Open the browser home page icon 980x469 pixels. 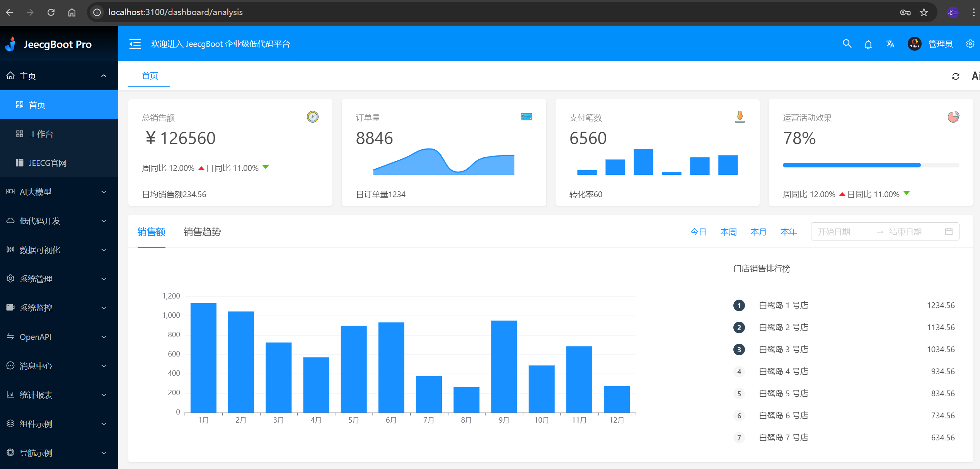pyautogui.click(x=72, y=12)
